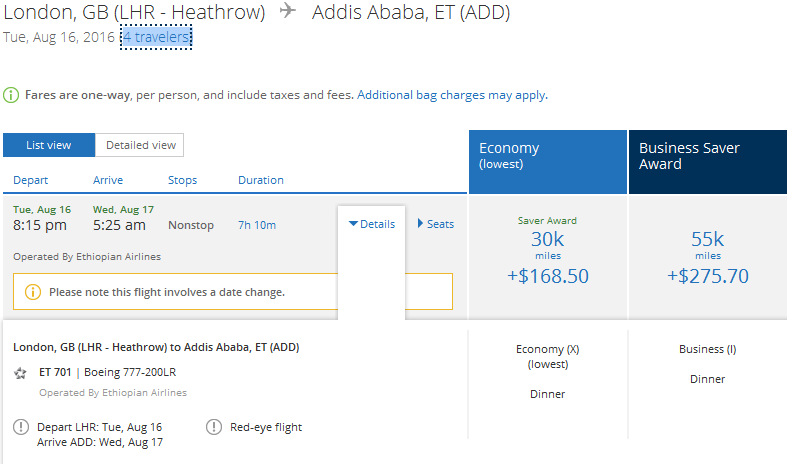This screenshot has width=787, height=464.
Task: Click the green info icon beside fares notice
Action: [11, 95]
